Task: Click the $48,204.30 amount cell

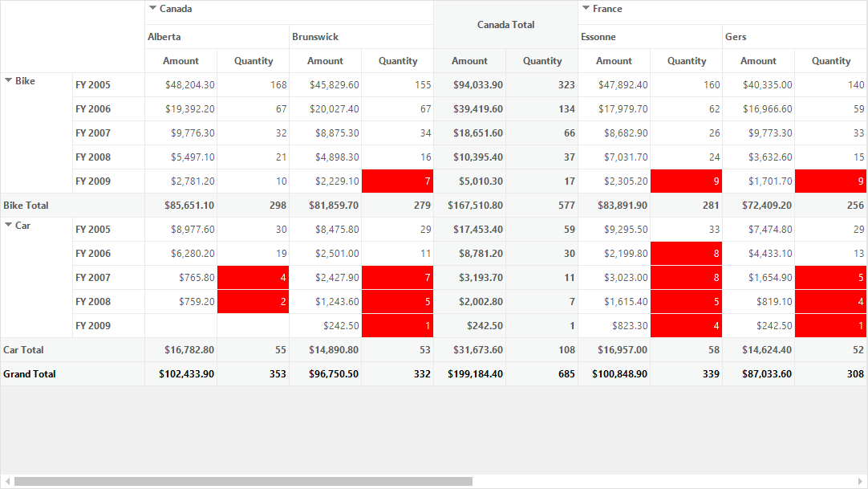Action: (x=181, y=85)
